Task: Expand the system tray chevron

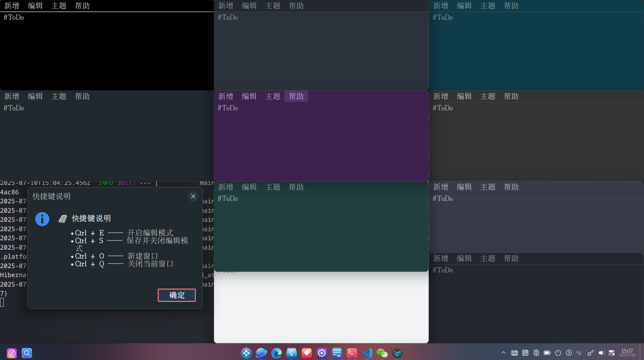Action: point(503,353)
